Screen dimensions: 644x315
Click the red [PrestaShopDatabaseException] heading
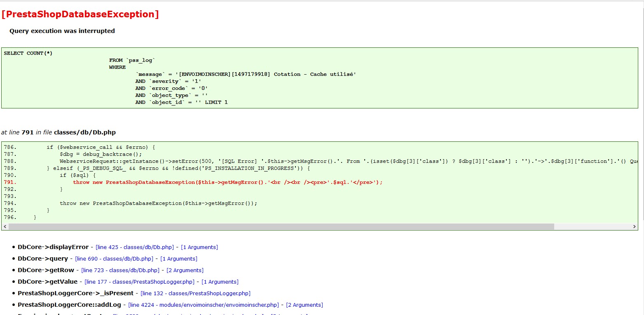click(80, 14)
